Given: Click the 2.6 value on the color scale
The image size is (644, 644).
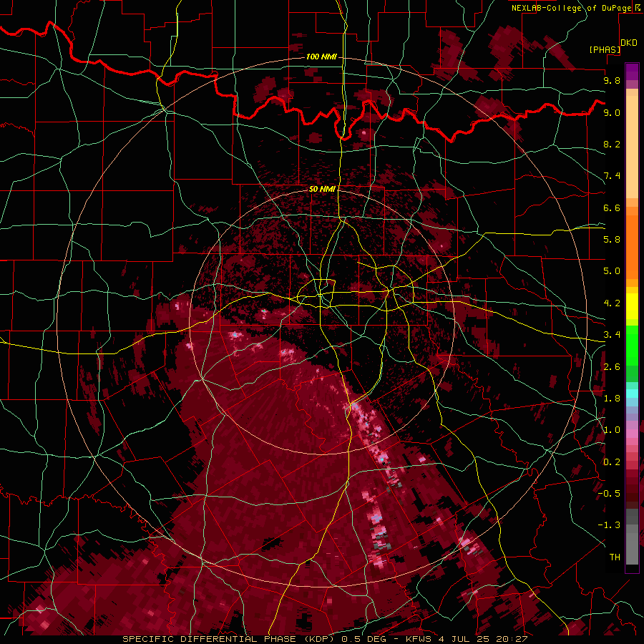Looking at the screenshot, I should tap(612, 367).
